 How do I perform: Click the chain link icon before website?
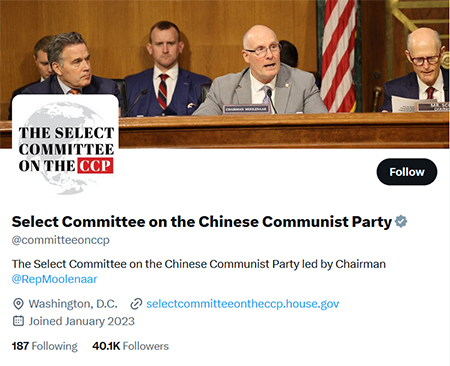pyautogui.click(x=136, y=304)
